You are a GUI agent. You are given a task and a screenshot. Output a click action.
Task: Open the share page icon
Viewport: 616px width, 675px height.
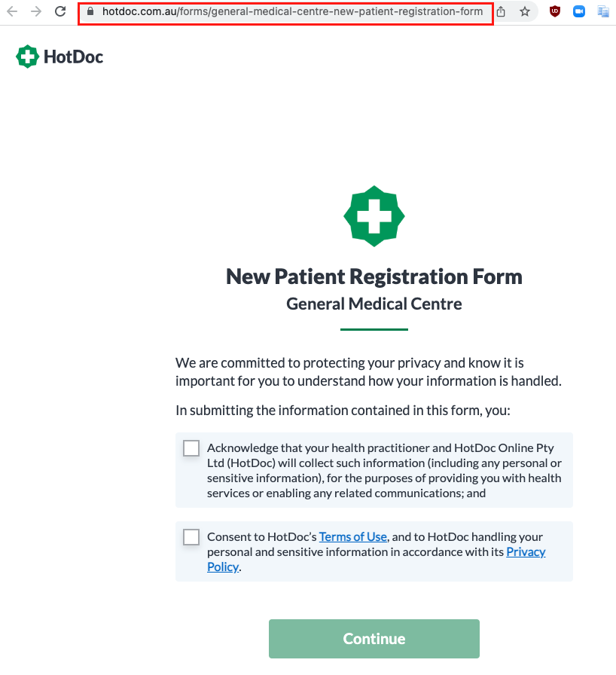tap(501, 11)
